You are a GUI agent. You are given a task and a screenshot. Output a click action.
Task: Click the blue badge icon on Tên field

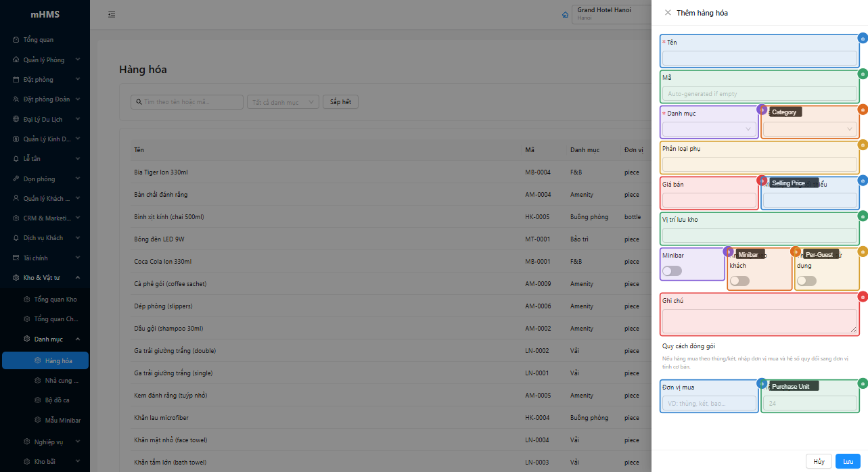pos(863,39)
